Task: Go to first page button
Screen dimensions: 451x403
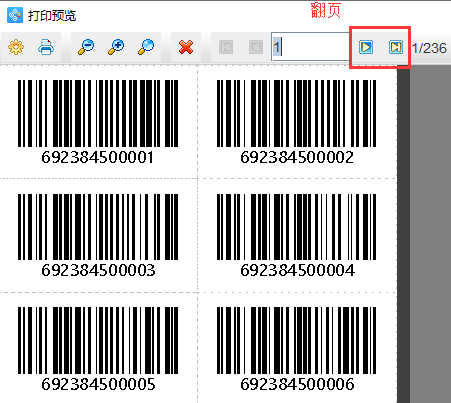Action: [226, 47]
